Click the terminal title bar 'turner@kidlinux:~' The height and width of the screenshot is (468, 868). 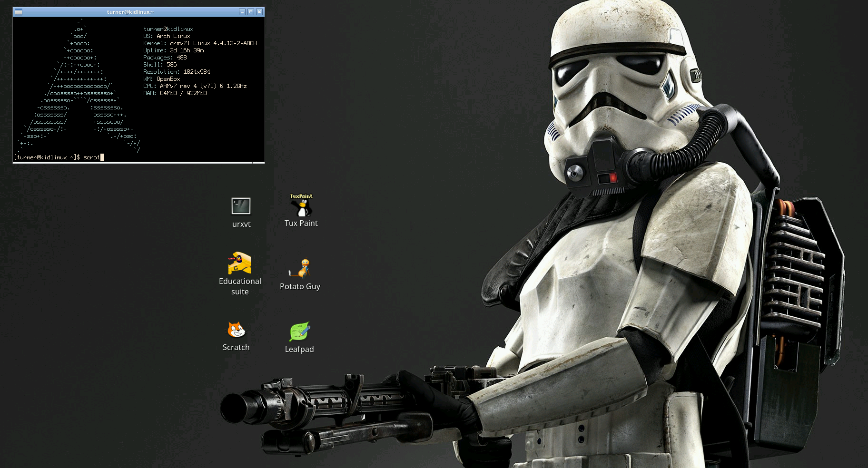[130, 12]
